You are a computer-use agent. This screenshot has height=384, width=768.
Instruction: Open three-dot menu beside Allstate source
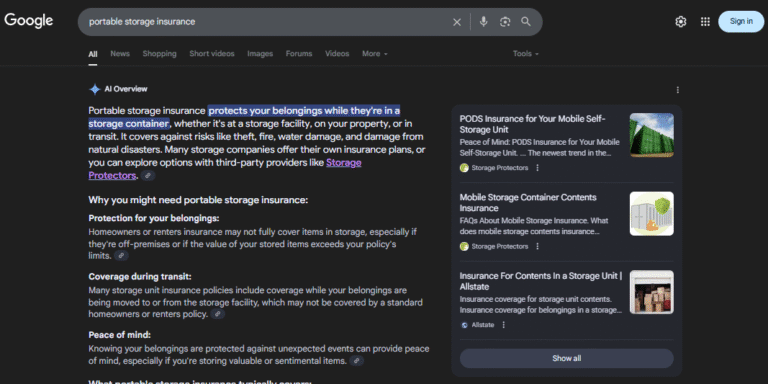[504, 325]
